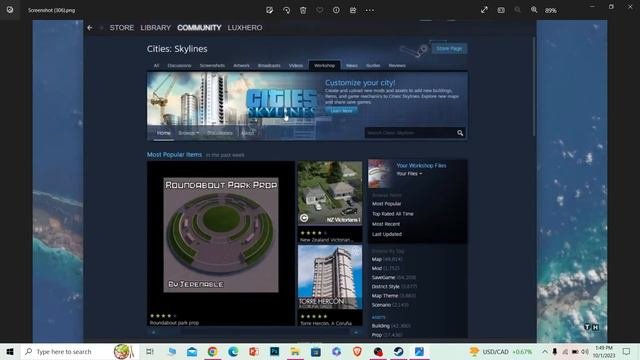Viewport: 640px width, 360px height.
Task: Open the file info icon in Photos toolbar
Action: point(336,10)
